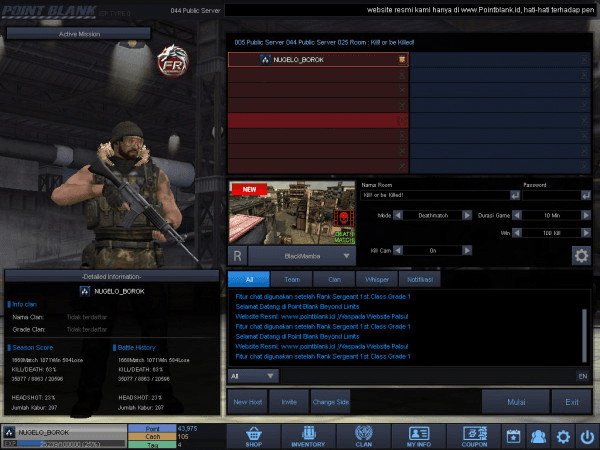Open the All chat channel dropdown
Viewport: 600px width, 450px height.
click(253, 376)
